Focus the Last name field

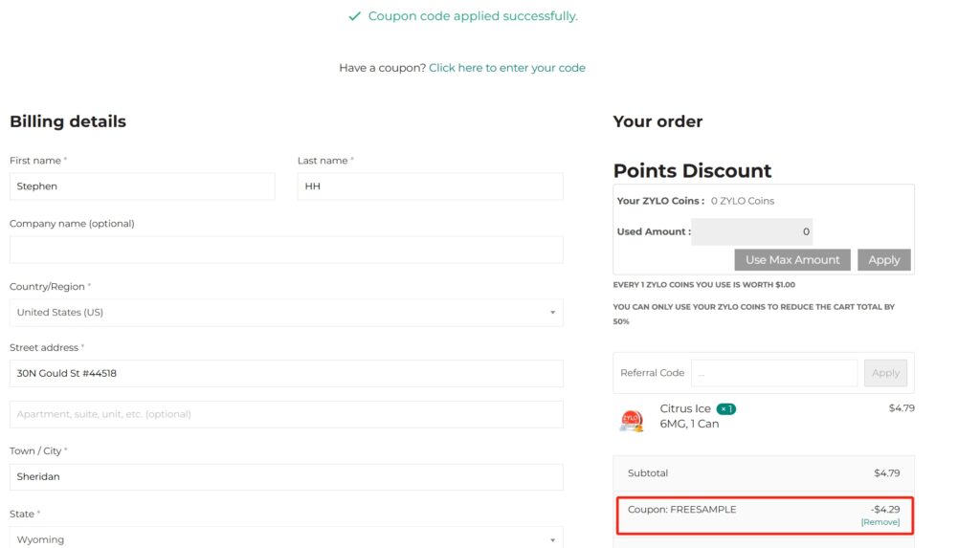(430, 186)
